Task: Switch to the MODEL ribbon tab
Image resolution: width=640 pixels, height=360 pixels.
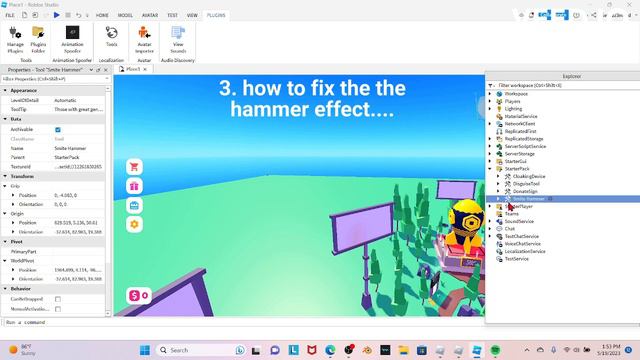Action: [x=125, y=15]
